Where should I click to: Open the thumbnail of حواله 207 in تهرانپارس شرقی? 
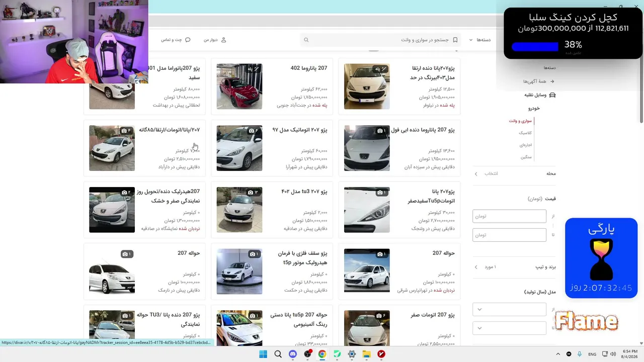pos(367,271)
